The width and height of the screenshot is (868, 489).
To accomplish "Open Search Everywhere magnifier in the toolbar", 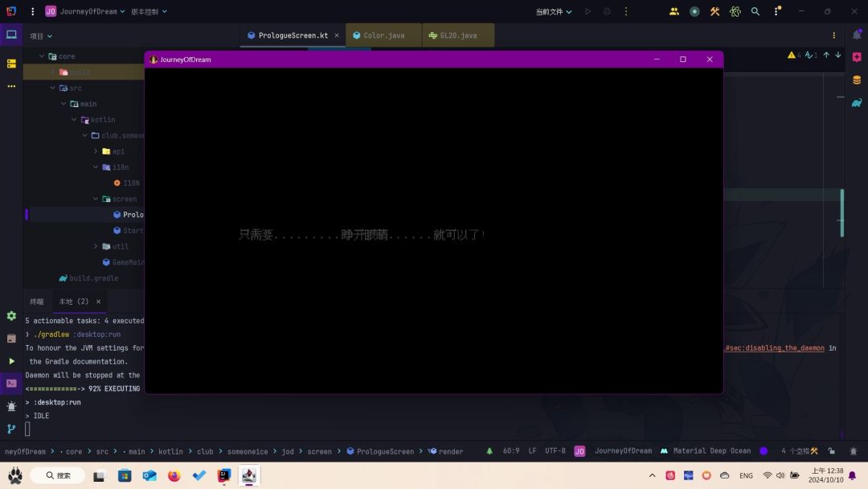I will click(x=755, y=12).
